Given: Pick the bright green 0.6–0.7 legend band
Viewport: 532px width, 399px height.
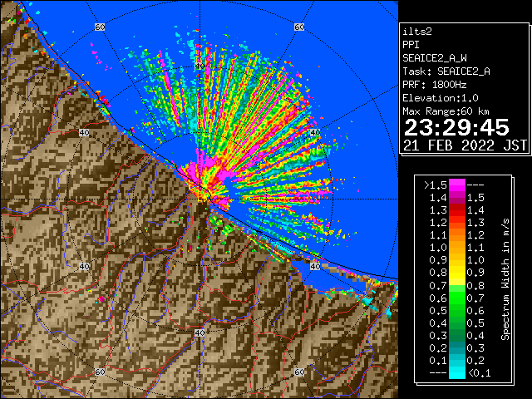Looking at the screenshot, I should pos(456,298).
